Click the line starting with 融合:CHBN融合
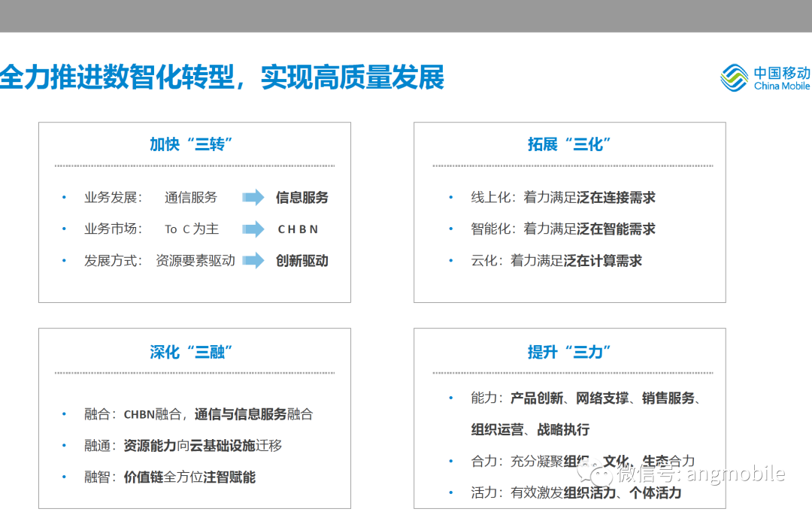Image resolution: width=812 pixels, height=512 pixels. tap(198, 414)
